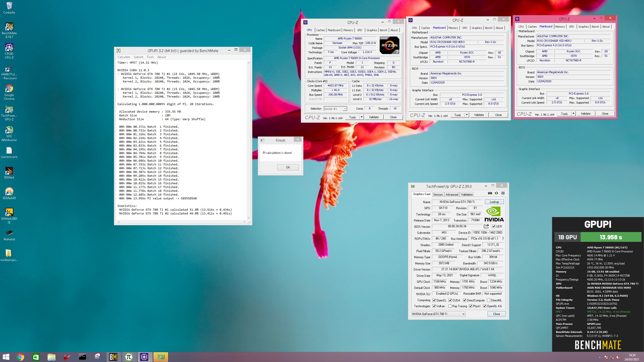Refresh GPU-Z data with the refresh icon
The image size is (644, 362).
496,193
